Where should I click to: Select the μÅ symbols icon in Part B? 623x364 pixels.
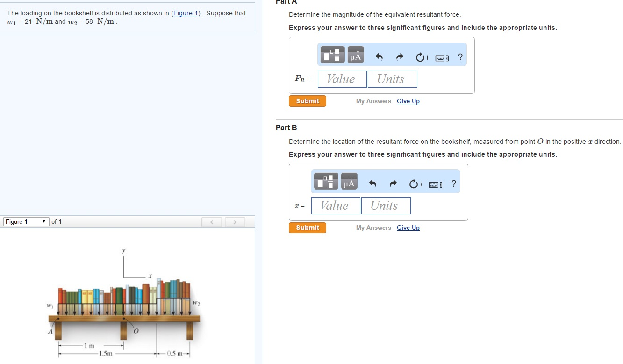click(x=349, y=181)
